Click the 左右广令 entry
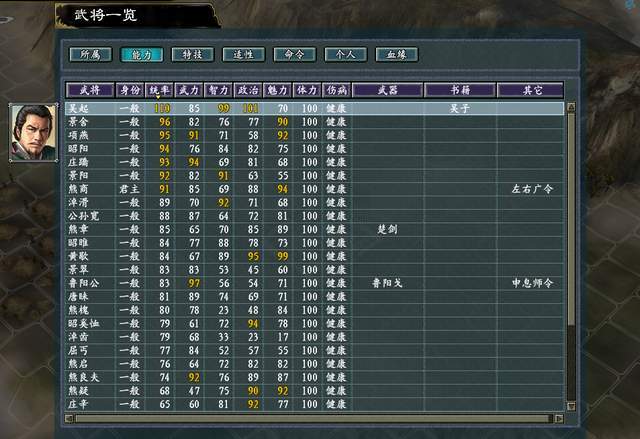 (x=532, y=189)
